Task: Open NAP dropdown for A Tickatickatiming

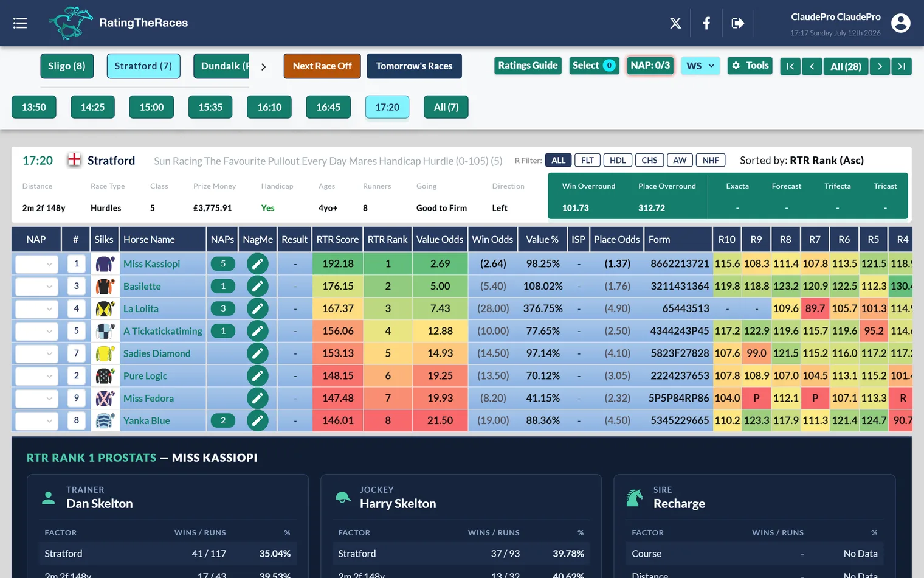Action: (36, 332)
